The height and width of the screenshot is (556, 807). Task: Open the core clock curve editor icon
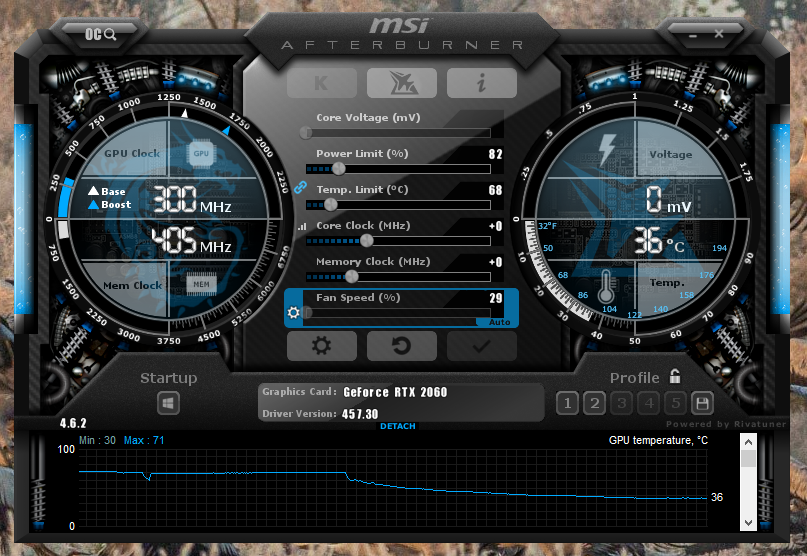(302, 226)
